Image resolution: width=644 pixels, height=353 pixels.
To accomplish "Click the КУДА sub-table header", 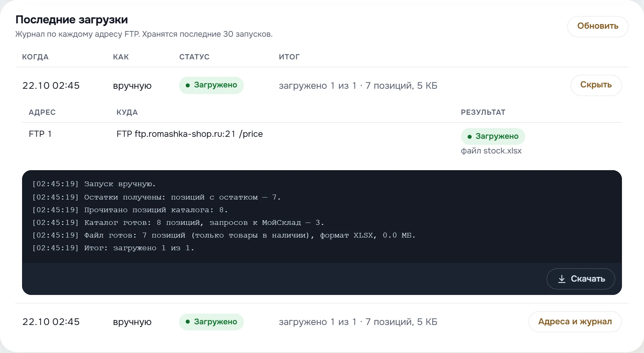I will click(x=127, y=112).
